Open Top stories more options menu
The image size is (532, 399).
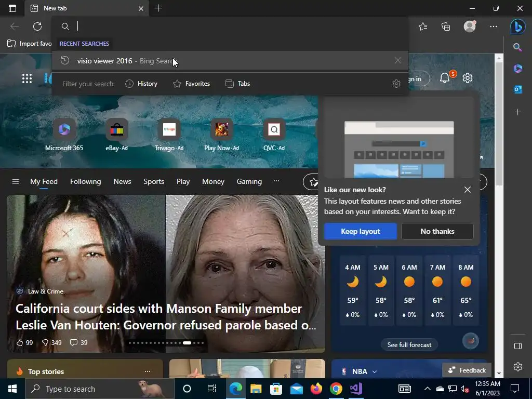pos(147,371)
